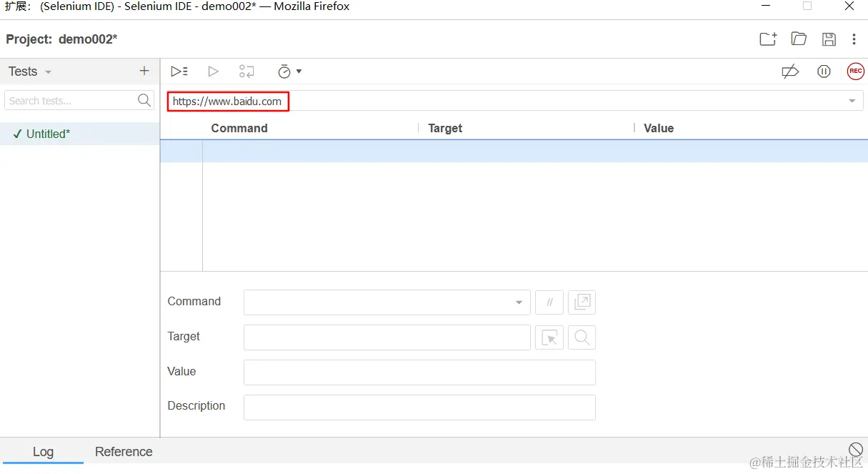This screenshot has width=868, height=474.
Task: Select target in page icon
Action: pos(549,337)
